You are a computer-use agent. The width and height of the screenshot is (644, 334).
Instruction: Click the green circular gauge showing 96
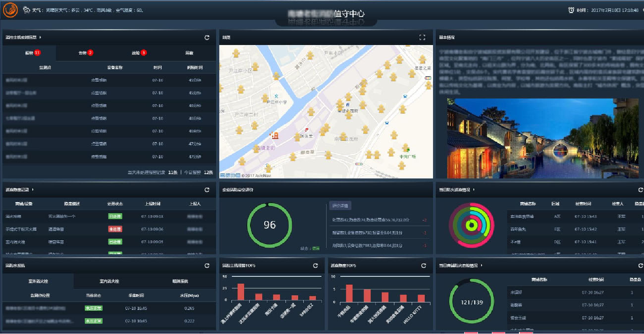pos(270,225)
